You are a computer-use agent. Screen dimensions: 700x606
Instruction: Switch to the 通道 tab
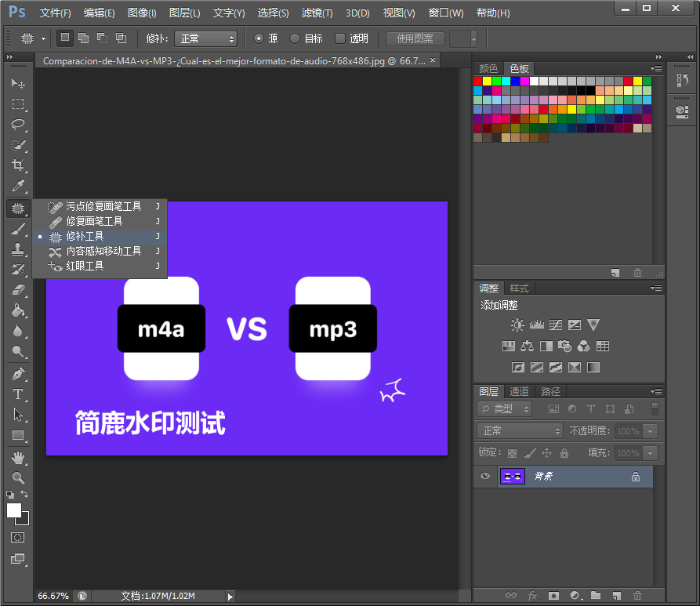click(519, 391)
